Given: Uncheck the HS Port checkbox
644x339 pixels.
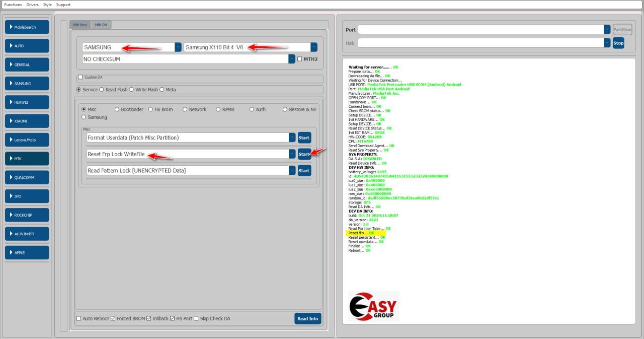Looking at the screenshot, I should (172, 318).
